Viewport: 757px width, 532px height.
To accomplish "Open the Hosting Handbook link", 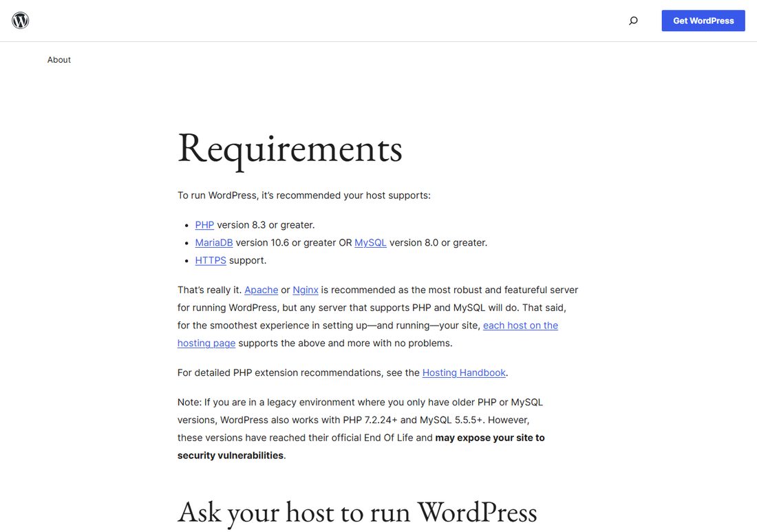I will 464,373.
